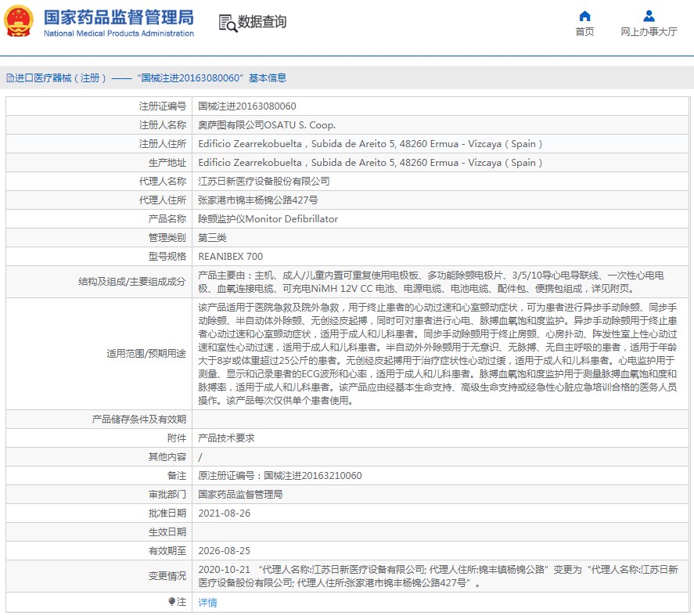Click the 备注 row label
Viewport: 694px width, 616px height.
(x=177, y=476)
